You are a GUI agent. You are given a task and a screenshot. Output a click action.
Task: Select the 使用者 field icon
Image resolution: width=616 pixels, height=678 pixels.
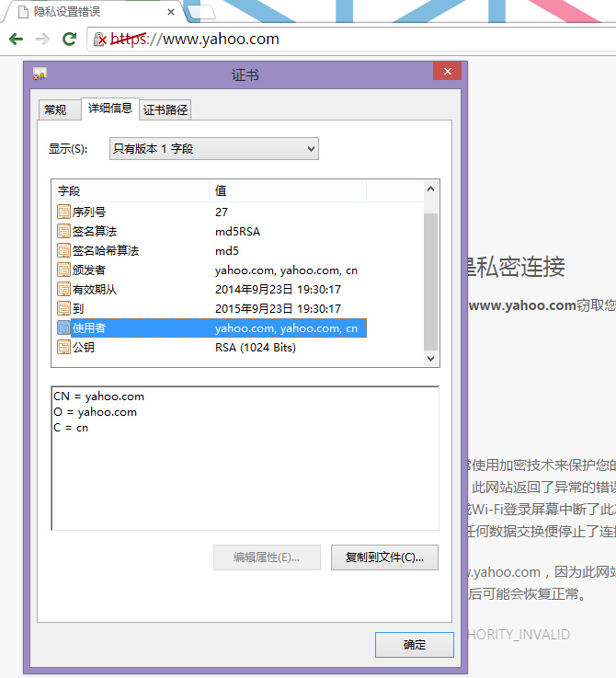(x=63, y=328)
